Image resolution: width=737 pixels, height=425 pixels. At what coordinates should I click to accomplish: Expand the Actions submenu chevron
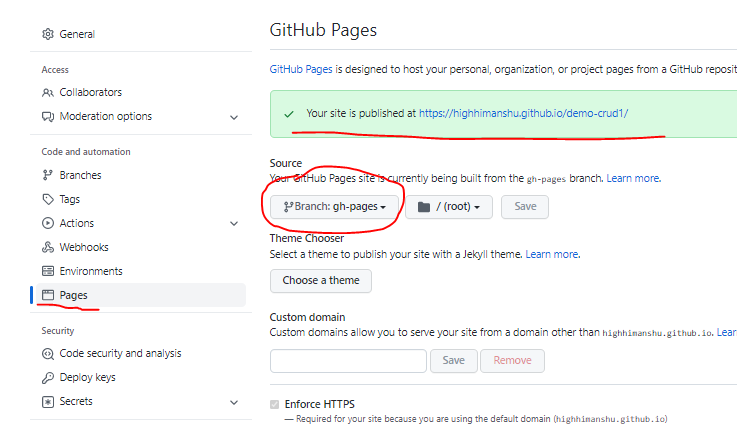click(x=234, y=223)
